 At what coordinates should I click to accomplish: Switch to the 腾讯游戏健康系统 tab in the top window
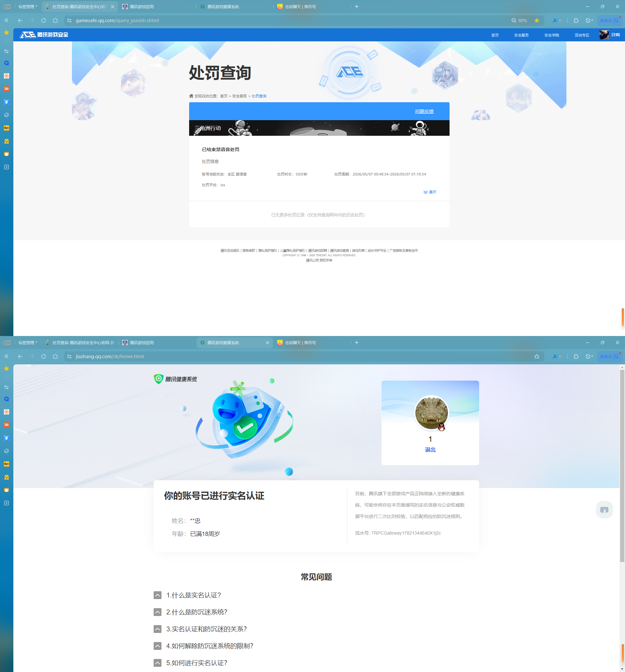click(235, 7)
